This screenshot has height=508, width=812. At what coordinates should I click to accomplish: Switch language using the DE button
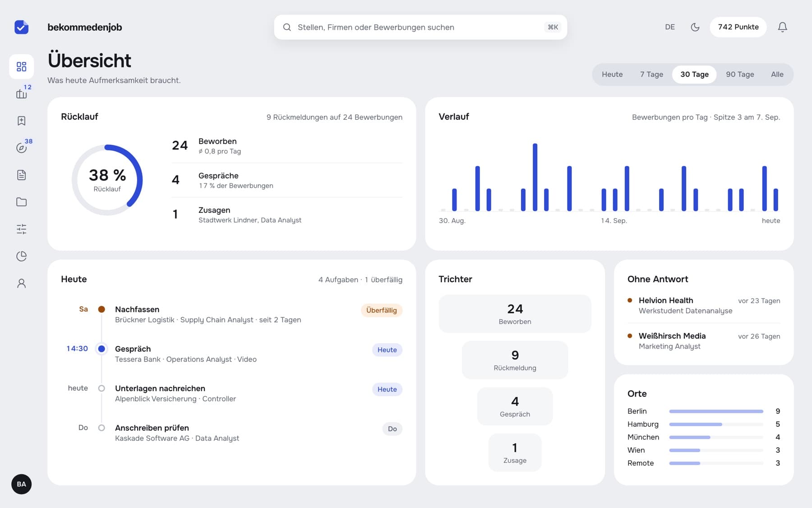click(x=670, y=27)
